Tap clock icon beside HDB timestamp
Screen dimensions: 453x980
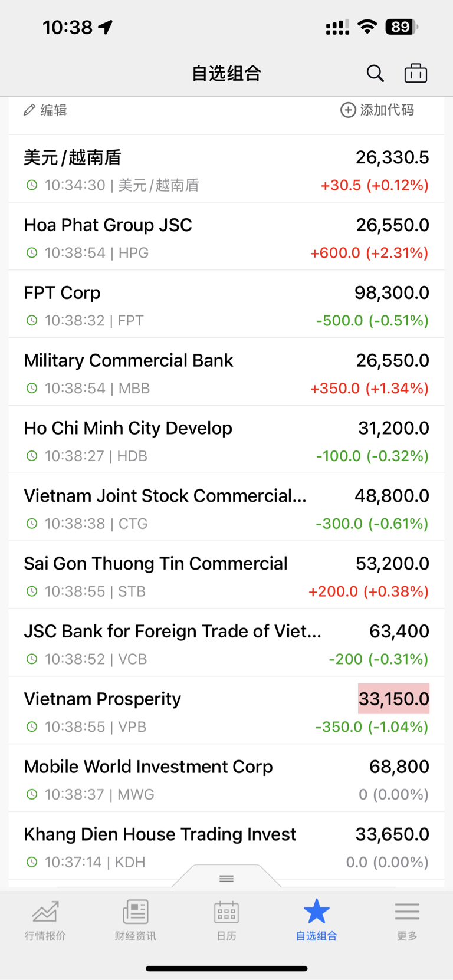tap(32, 456)
